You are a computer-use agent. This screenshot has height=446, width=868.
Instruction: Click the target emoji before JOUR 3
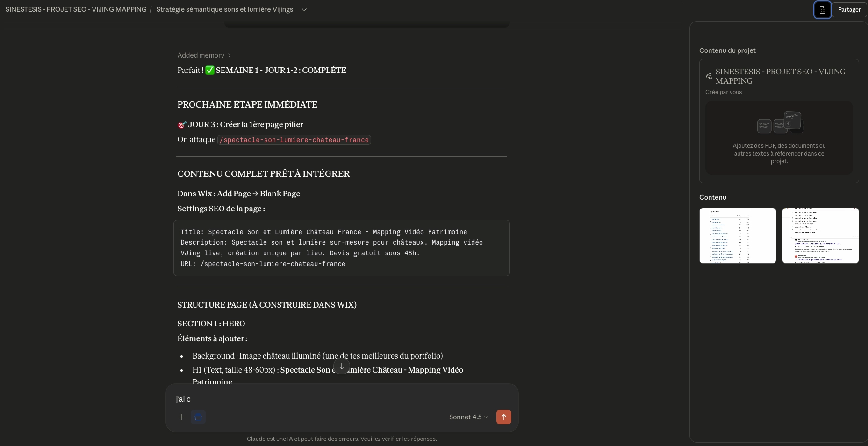182,125
